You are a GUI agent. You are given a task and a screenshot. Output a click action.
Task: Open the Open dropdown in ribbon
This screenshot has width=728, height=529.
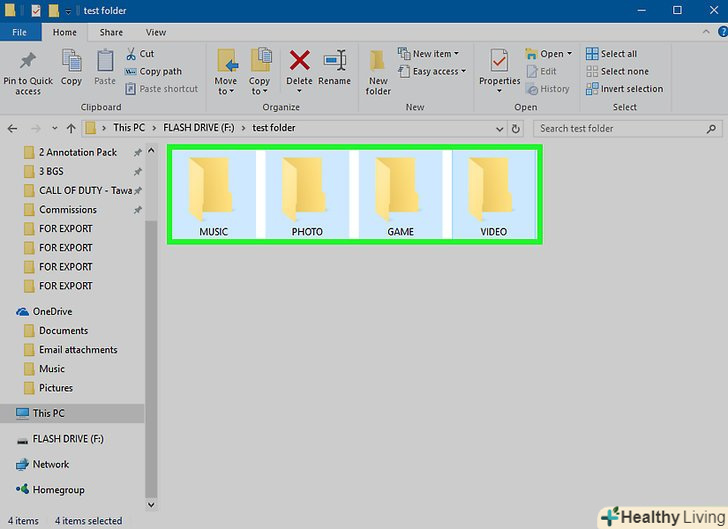pyautogui.click(x=549, y=54)
